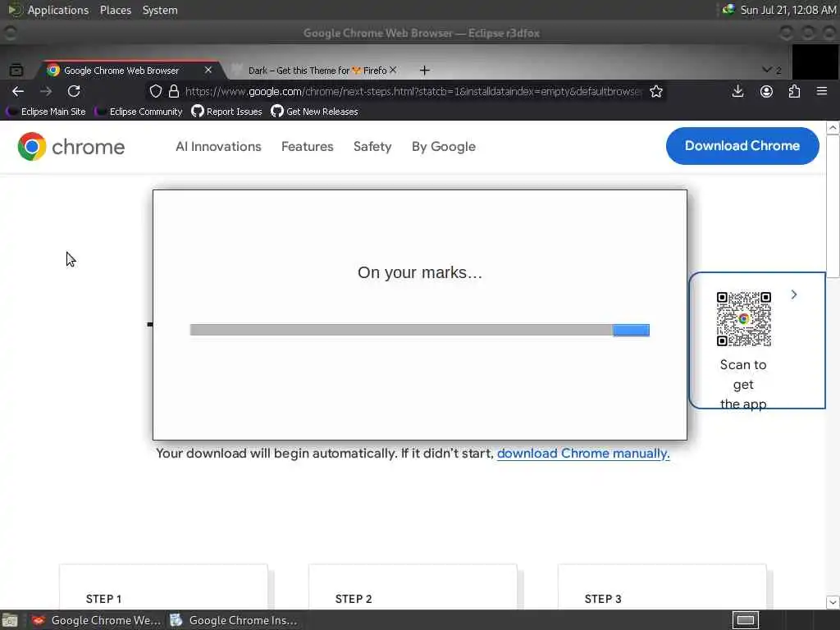Click Scan to get the app text
840x630 pixels.
click(743, 384)
